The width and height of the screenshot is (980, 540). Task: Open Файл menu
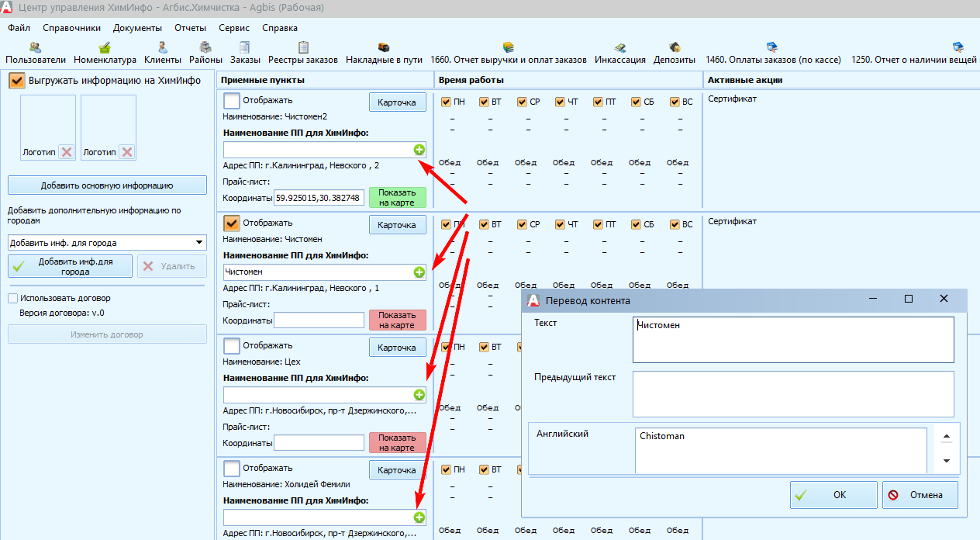(19, 28)
